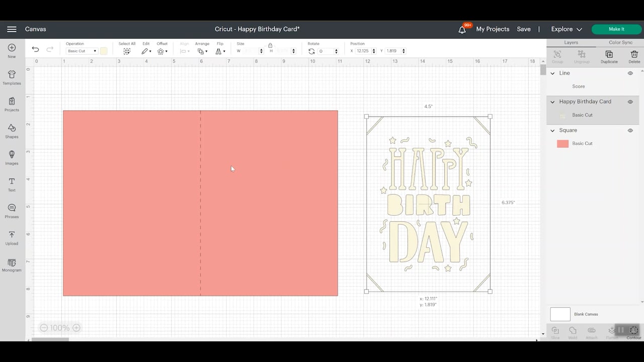
Task: Hide the Square layer
Action: click(x=630, y=130)
